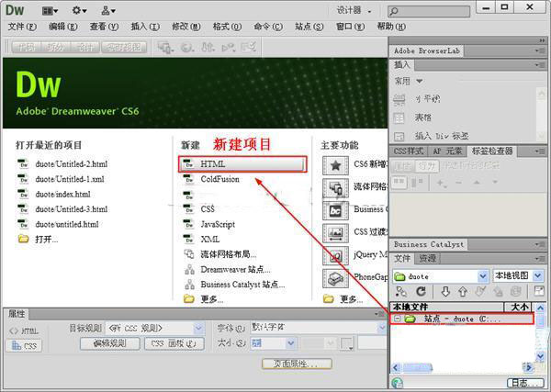Toggle Split view button
This screenshot has height=392, width=551.
(56, 47)
